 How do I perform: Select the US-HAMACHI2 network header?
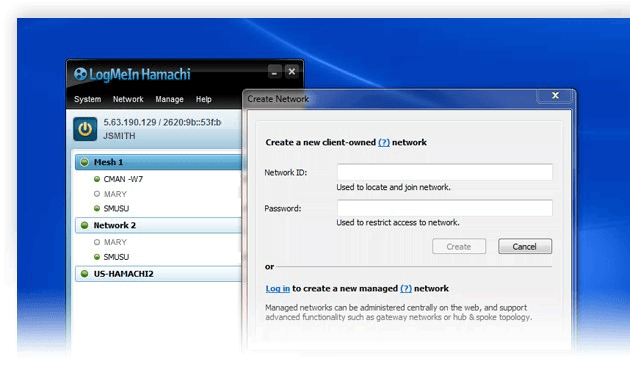click(x=158, y=274)
